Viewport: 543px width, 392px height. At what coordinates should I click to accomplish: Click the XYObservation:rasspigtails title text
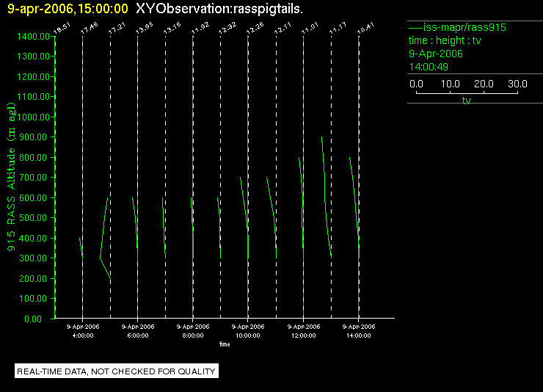pyautogui.click(x=219, y=9)
